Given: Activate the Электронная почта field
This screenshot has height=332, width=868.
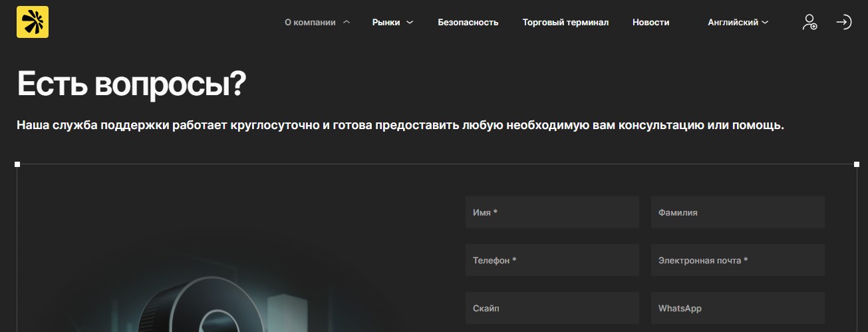Looking at the screenshot, I should coord(738,260).
